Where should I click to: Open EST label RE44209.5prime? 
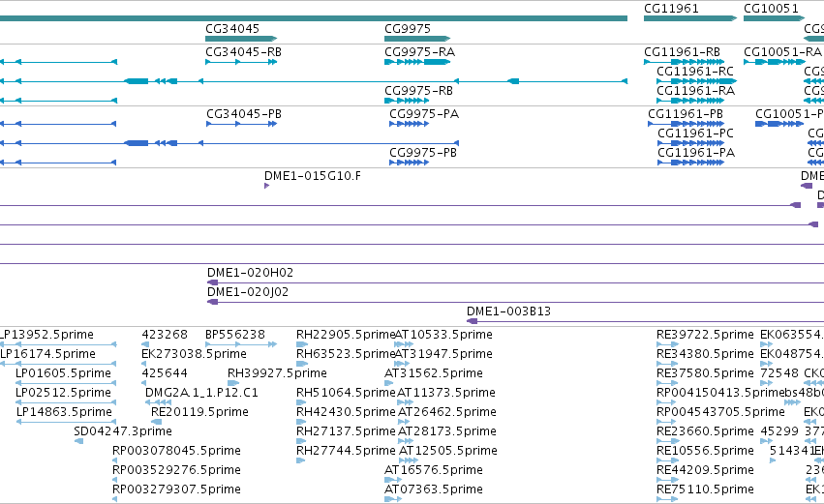[x=705, y=470]
